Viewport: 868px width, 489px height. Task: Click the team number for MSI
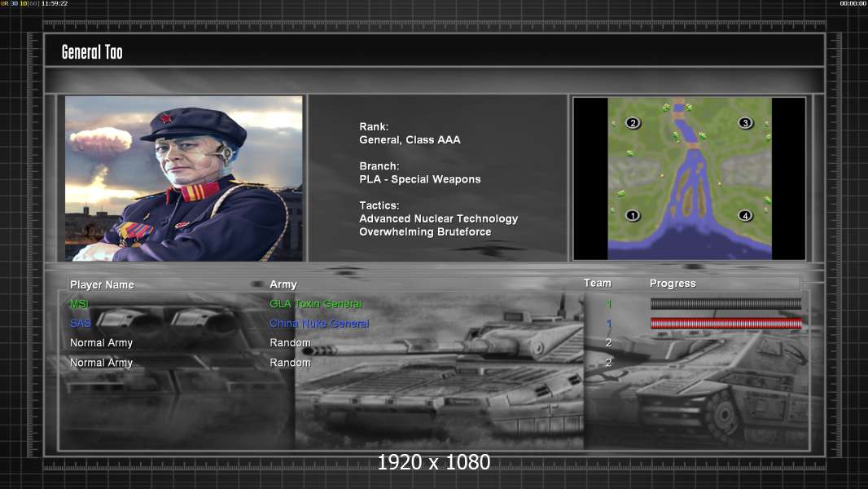coord(609,304)
